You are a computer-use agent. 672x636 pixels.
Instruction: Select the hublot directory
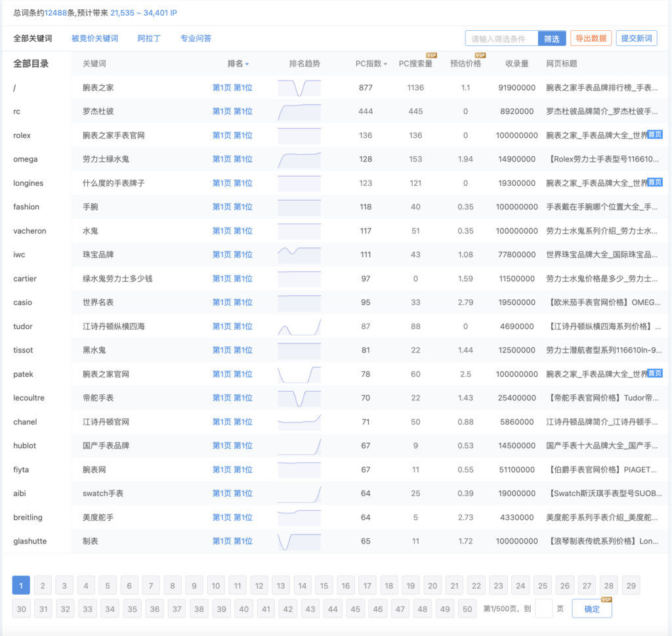pos(24,445)
